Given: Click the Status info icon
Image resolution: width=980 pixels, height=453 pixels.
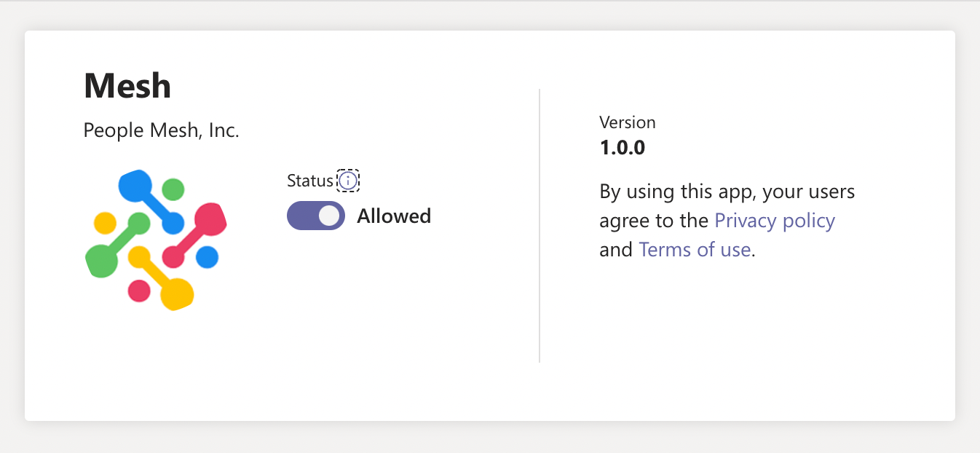Looking at the screenshot, I should coord(348,181).
